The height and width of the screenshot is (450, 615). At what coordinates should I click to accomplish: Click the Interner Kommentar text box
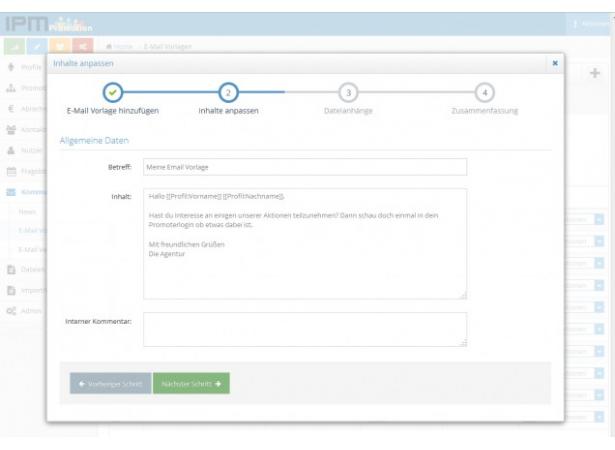coord(303,329)
